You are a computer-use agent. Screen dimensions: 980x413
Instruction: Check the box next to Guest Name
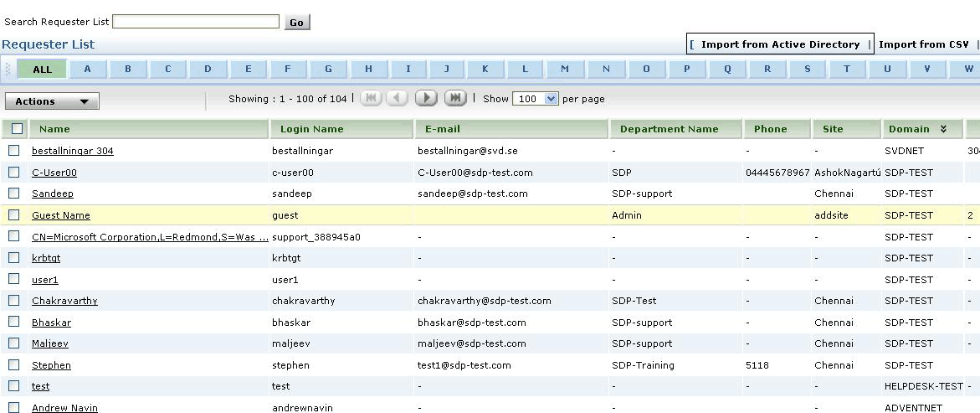click(14, 215)
